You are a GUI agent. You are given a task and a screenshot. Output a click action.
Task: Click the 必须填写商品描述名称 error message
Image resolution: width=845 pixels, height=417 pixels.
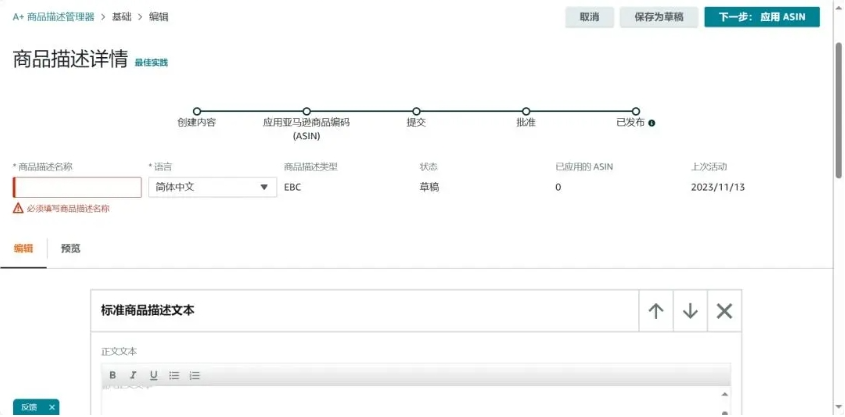68,208
